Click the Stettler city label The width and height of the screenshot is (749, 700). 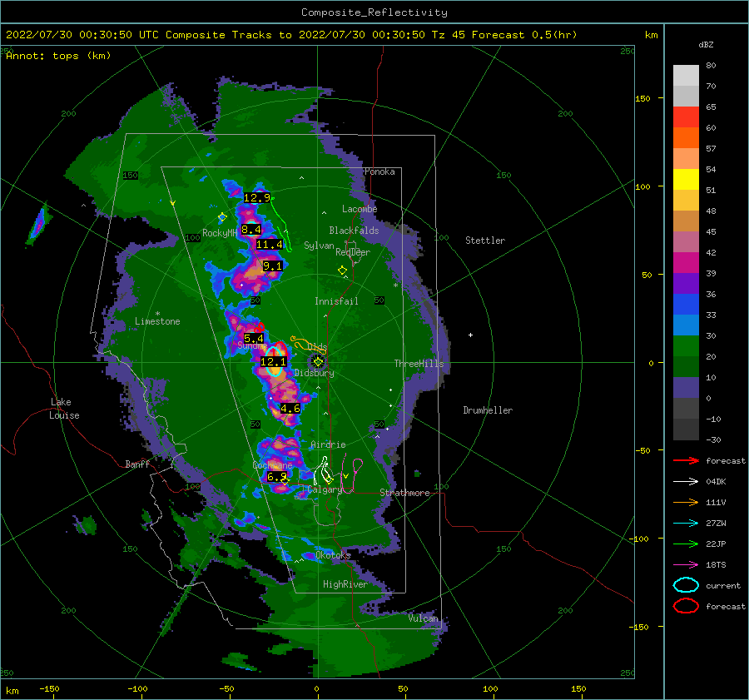(x=485, y=241)
